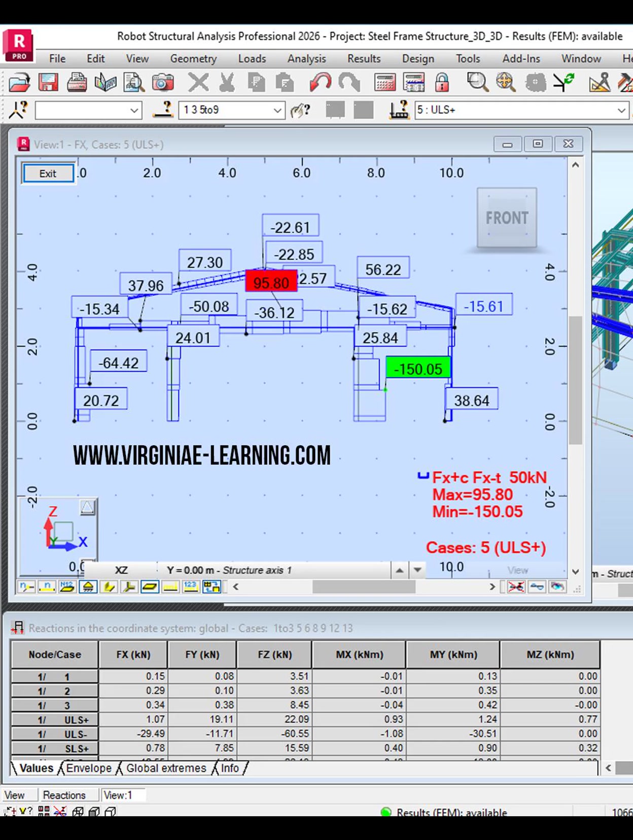Print using the printer icon

pyautogui.click(x=77, y=82)
